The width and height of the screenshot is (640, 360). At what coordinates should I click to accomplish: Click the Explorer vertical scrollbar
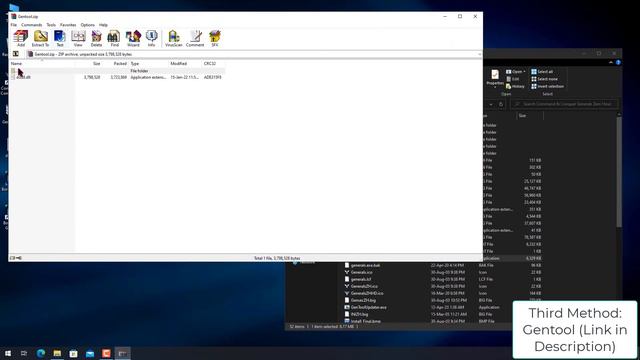click(619, 171)
